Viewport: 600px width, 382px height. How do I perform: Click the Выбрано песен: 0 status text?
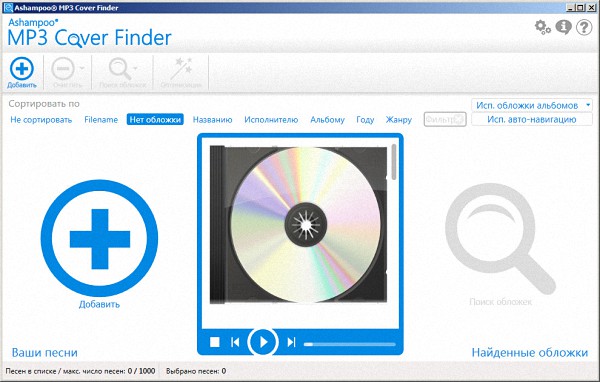click(196, 371)
